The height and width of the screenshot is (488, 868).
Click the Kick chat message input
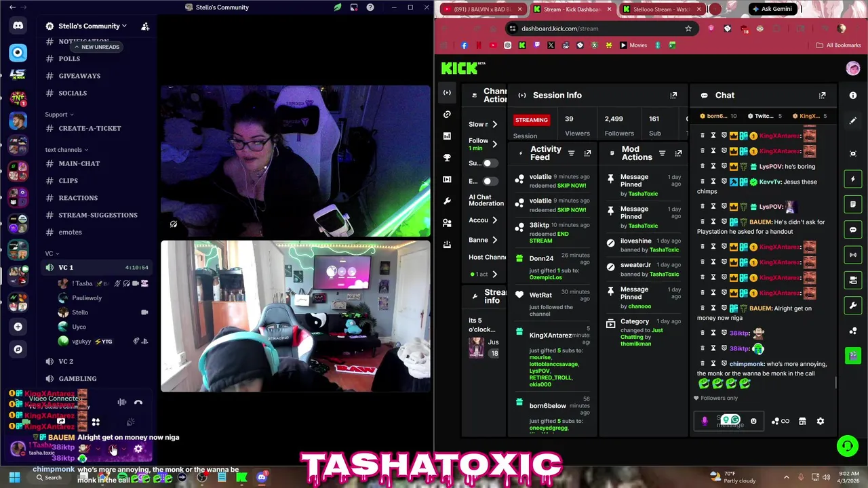(729, 422)
